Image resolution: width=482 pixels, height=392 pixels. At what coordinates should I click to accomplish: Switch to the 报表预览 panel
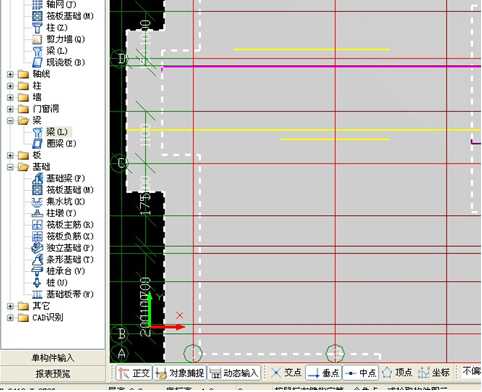(x=53, y=373)
